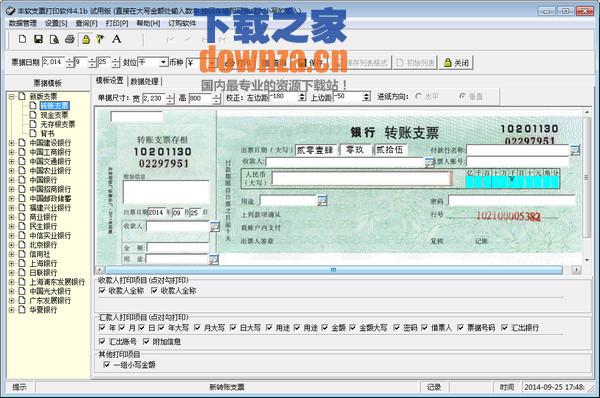
Task: Click the printer icon in toolbar
Action: (x=70, y=39)
